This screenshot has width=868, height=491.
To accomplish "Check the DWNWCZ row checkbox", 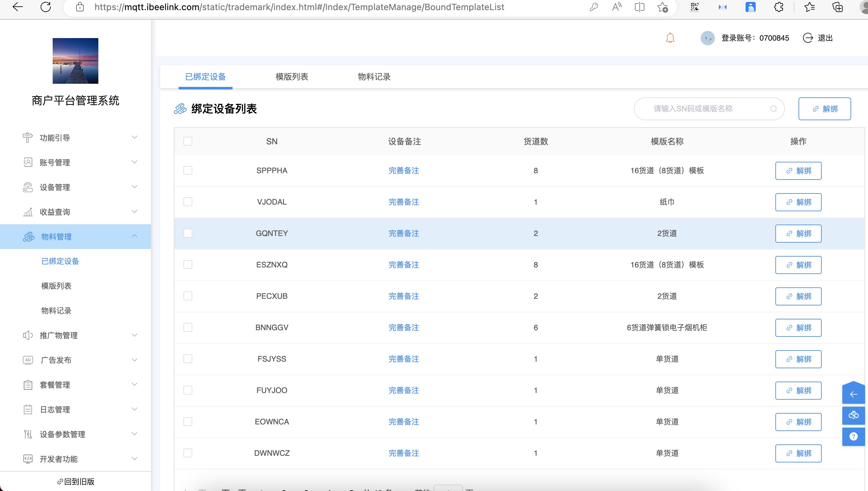I will pos(188,453).
